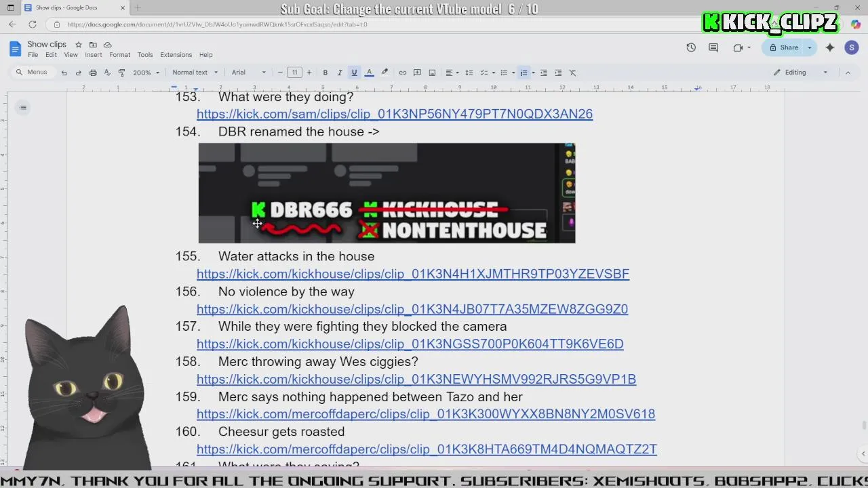
Task: Open the Share options arrow
Action: click(x=809, y=47)
